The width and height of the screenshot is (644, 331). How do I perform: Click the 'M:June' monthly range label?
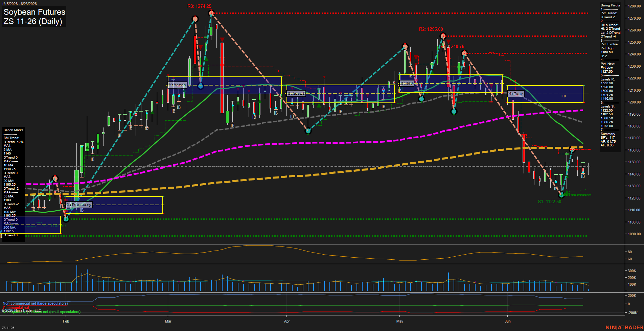tap(516, 94)
